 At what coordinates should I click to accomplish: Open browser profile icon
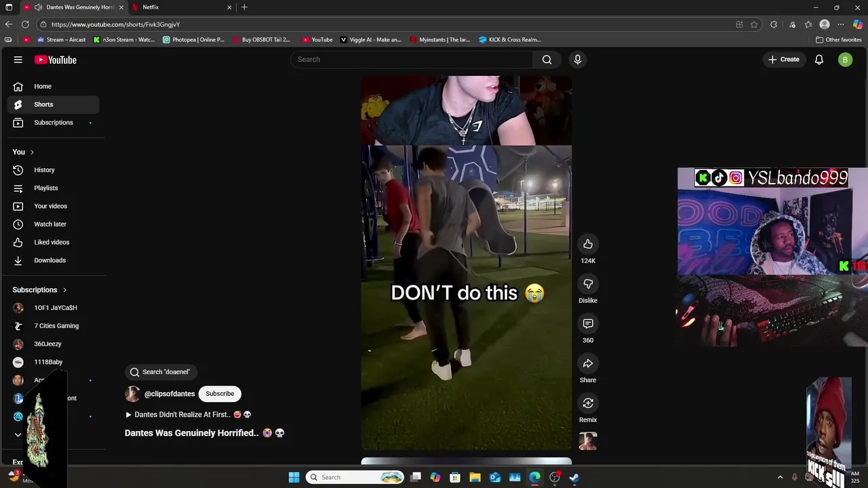(825, 24)
